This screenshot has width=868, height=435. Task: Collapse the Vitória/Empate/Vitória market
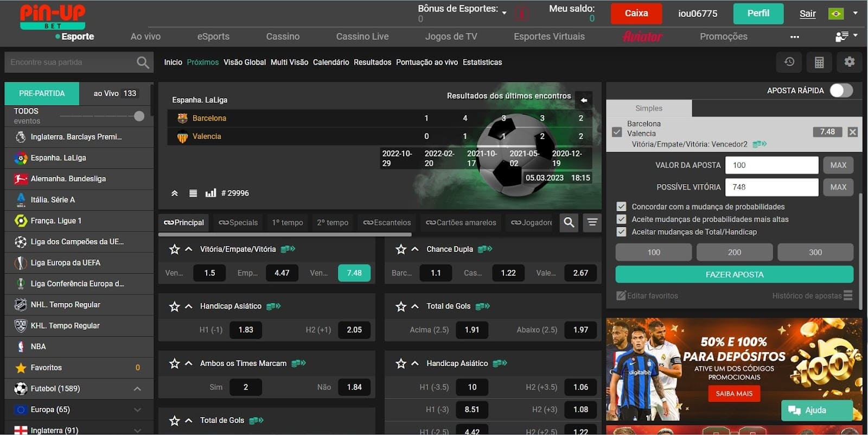[x=189, y=249]
